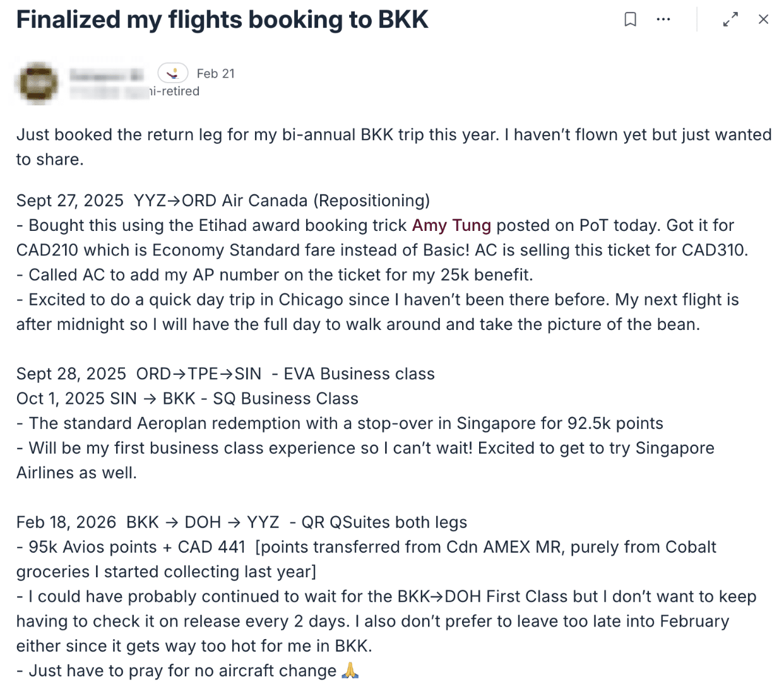Image resolution: width=784 pixels, height=694 pixels.
Task: Bookmark this post with the bookmark icon
Action: coord(630,20)
